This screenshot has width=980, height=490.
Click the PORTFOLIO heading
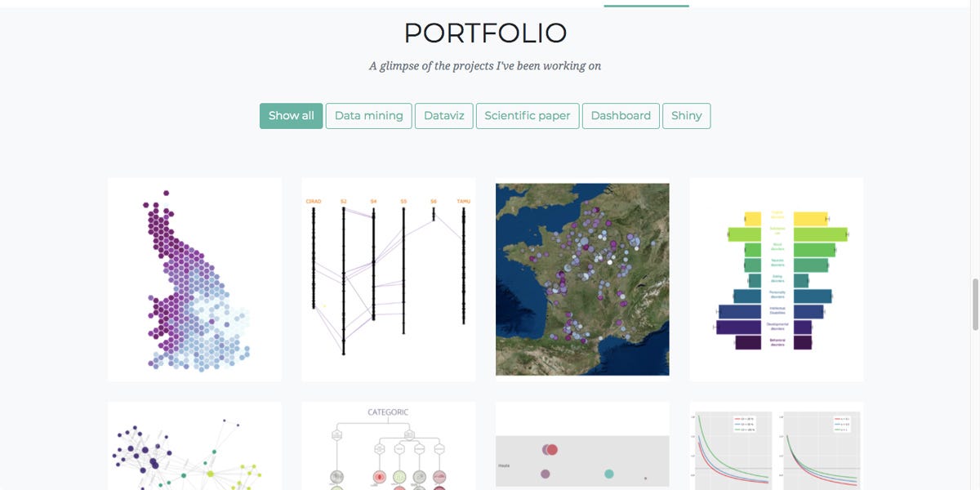485,33
